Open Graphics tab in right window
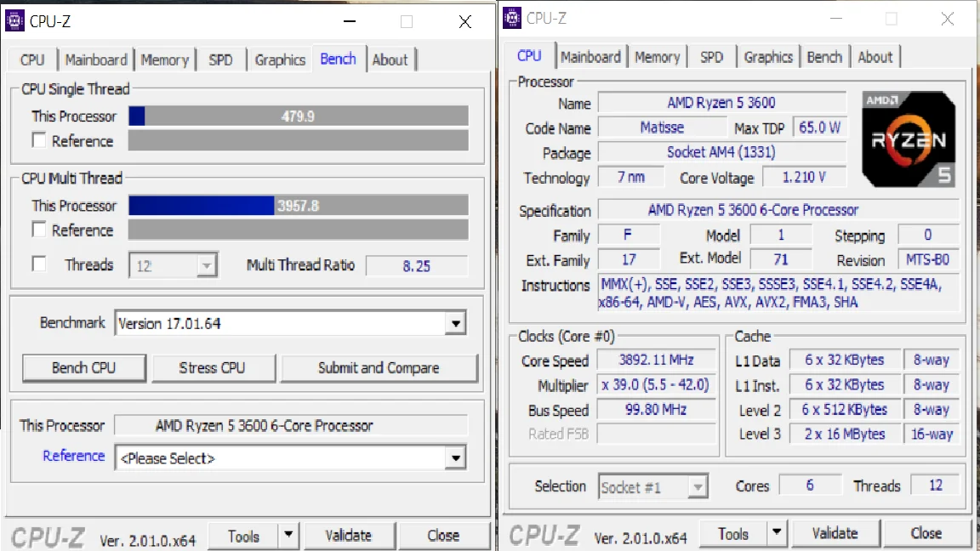 click(768, 57)
